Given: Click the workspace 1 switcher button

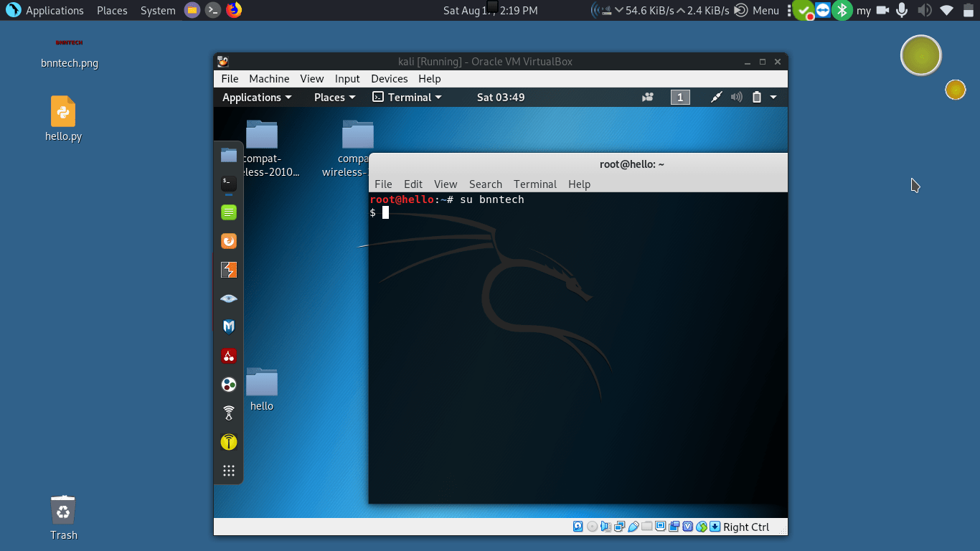Looking at the screenshot, I should pyautogui.click(x=680, y=98).
